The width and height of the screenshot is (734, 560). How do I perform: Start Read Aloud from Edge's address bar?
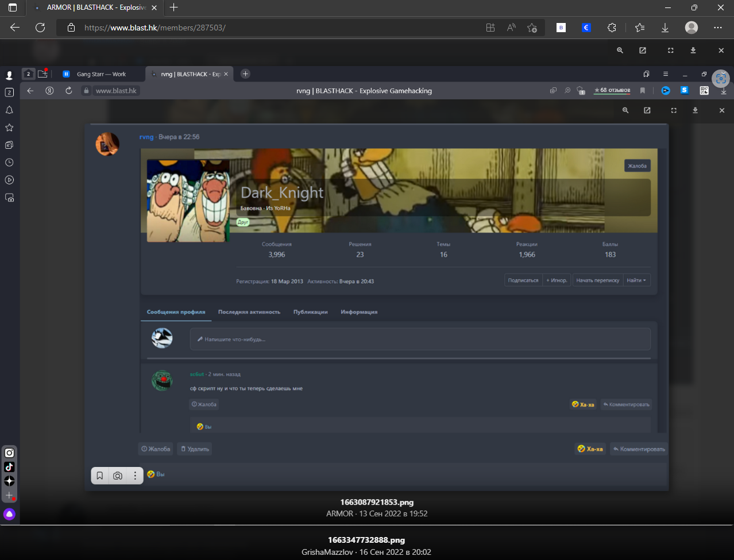pyautogui.click(x=511, y=28)
